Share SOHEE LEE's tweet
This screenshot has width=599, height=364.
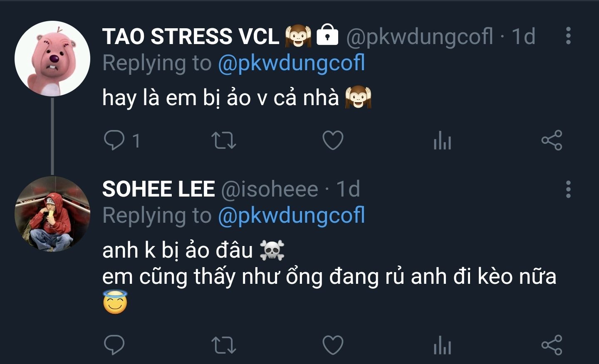pyautogui.click(x=552, y=345)
